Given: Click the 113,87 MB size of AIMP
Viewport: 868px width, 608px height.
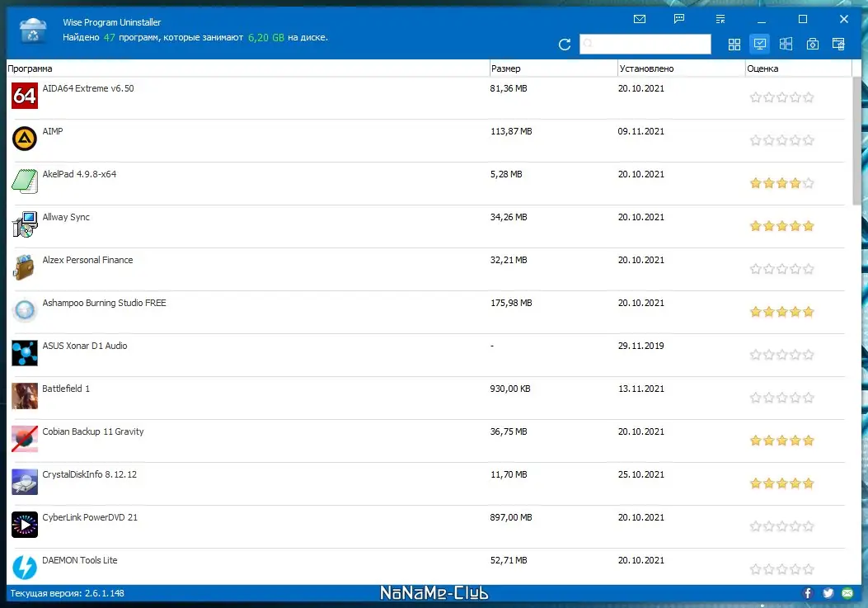Looking at the screenshot, I should point(511,131).
